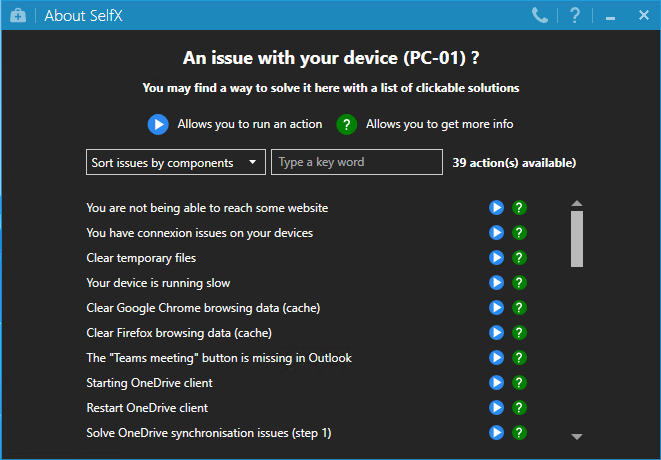Select 'Solve OneDrive synchronisation issues (step 1)' text
661x460 pixels.
(x=209, y=433)
